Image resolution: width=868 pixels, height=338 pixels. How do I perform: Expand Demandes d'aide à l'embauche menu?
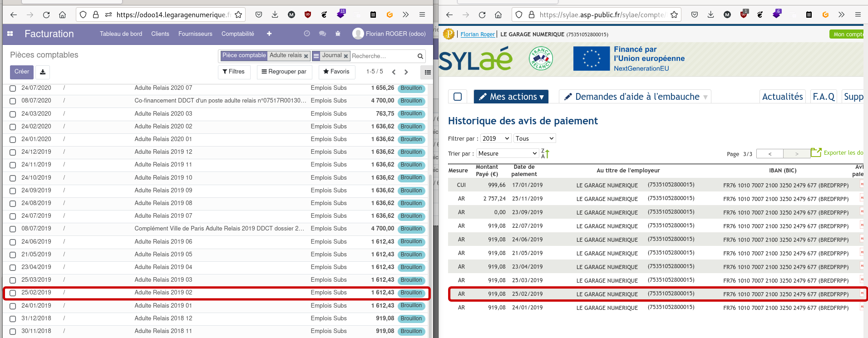pos(635,97)
